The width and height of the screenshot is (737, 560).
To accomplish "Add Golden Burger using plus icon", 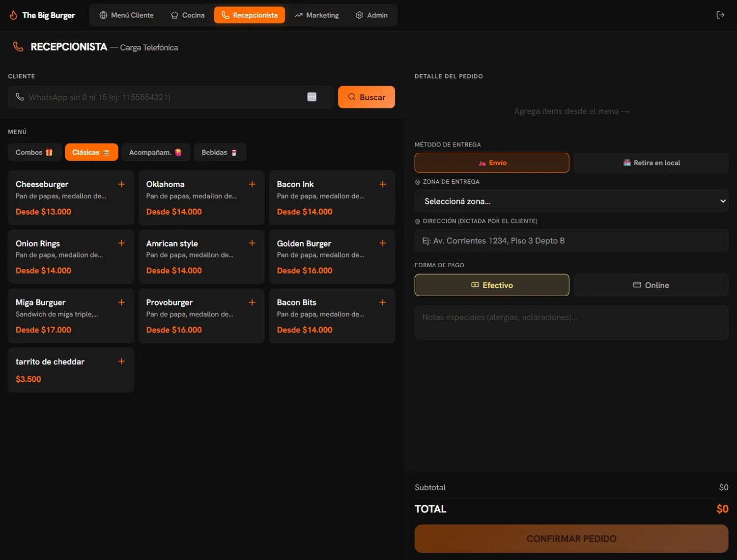I will point(383,243).
